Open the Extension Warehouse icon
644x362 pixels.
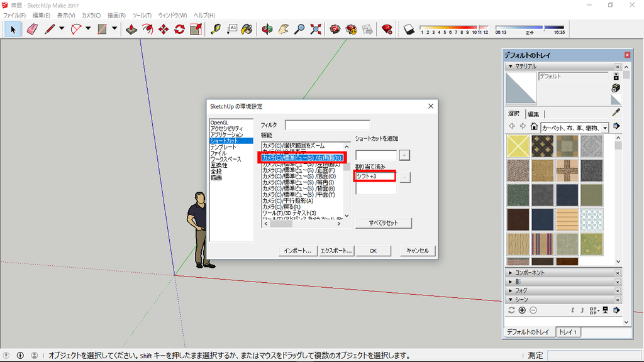(x=351, y=30)
